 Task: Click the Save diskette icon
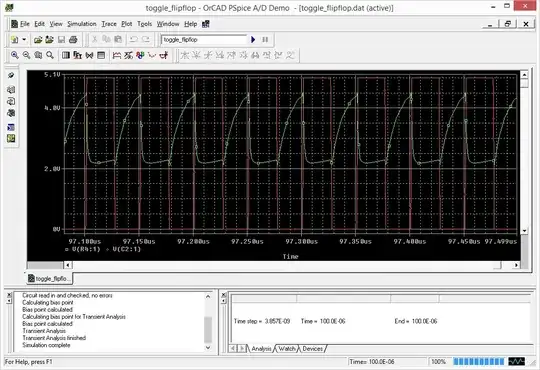[61, 40]
